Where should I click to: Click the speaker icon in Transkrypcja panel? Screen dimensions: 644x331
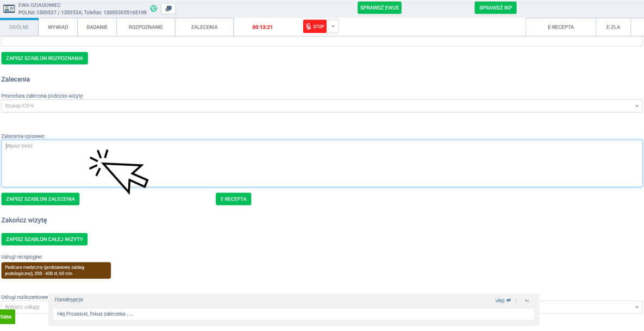click(x=527, y=300)
